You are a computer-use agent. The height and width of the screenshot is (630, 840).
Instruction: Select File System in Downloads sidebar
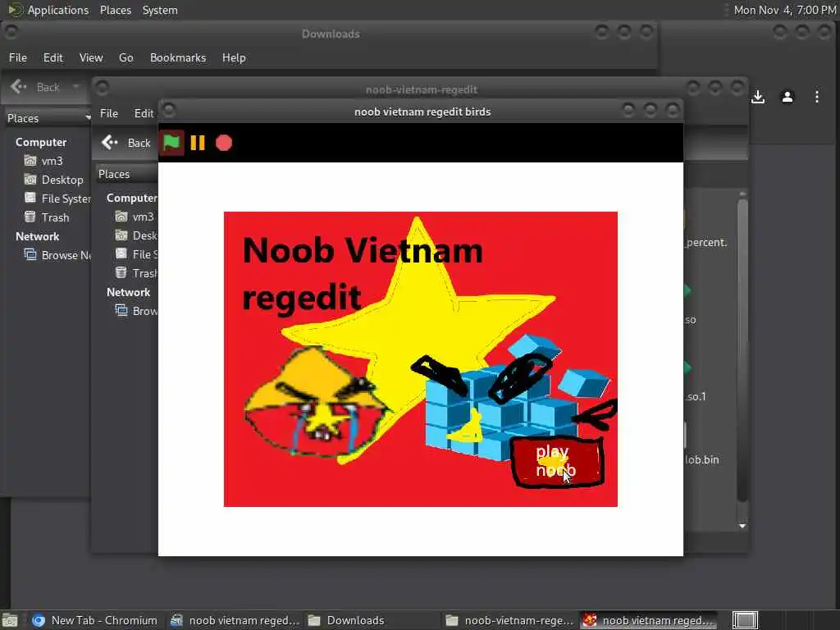[57, 199]
